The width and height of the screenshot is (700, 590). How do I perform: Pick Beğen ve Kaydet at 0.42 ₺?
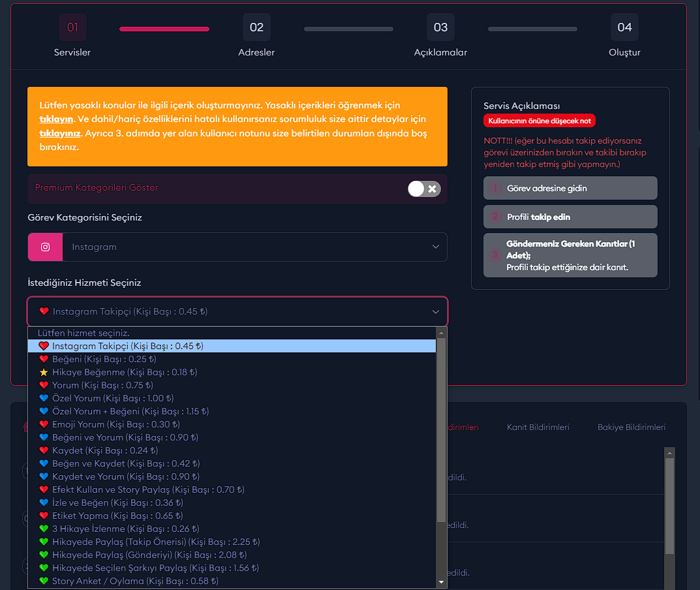point(232,463)
